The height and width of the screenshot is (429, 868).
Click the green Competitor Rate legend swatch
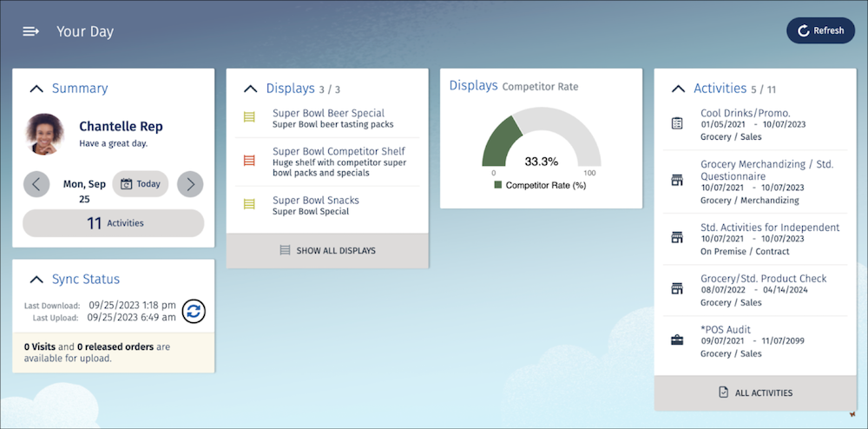(497, 186)
